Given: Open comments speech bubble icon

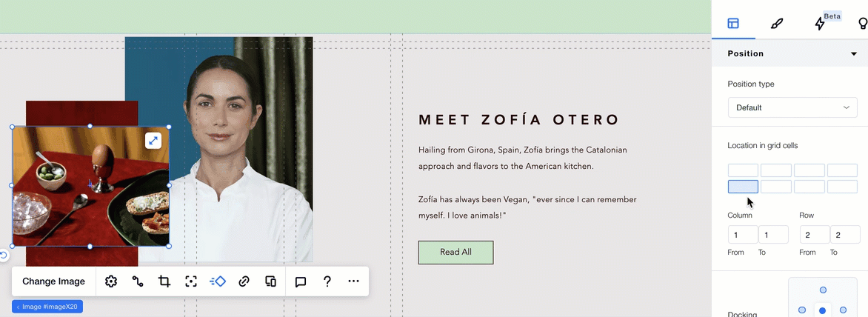Looking at the screenshot, I should point(301,281).
